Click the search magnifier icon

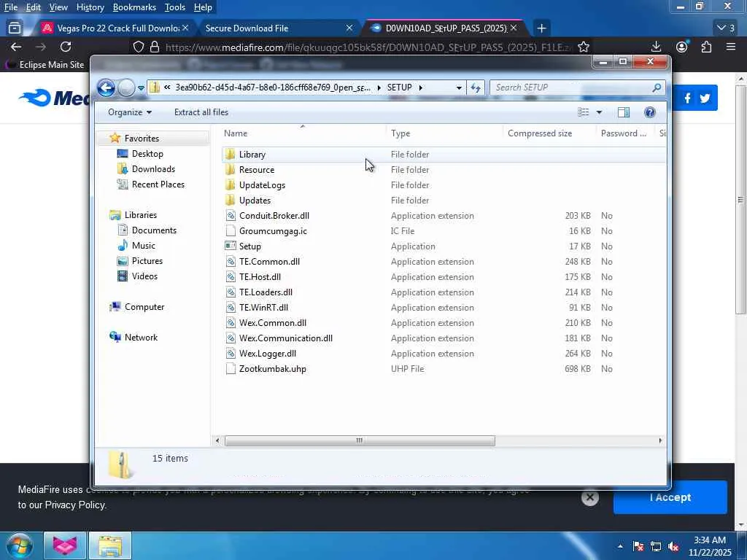[x=657, y=87]
